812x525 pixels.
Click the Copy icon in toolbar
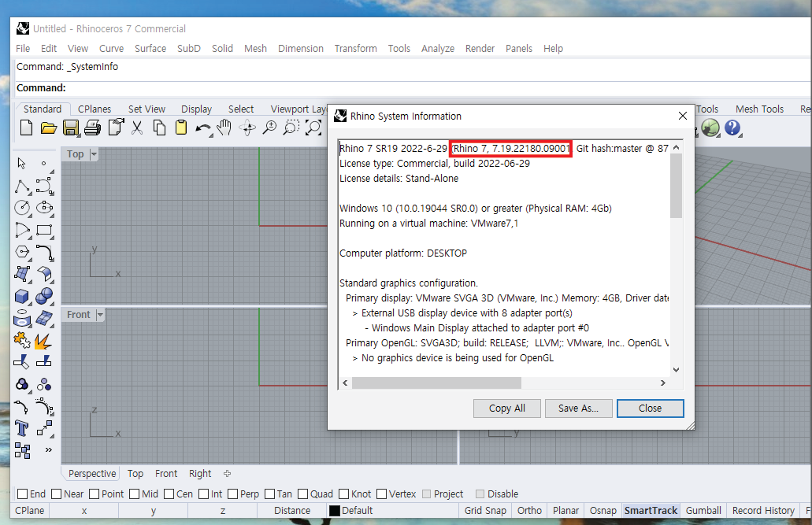point(160,128)
